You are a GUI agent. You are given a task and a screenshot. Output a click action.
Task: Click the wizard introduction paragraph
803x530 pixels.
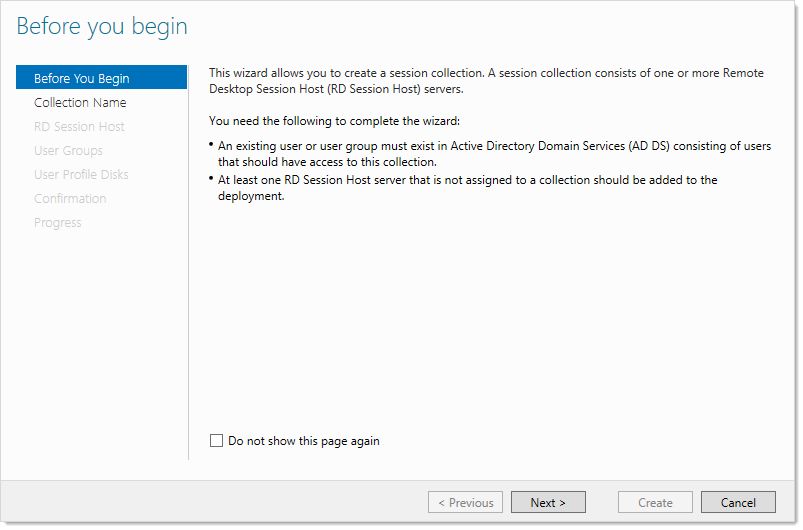click(x=486, y=81)
